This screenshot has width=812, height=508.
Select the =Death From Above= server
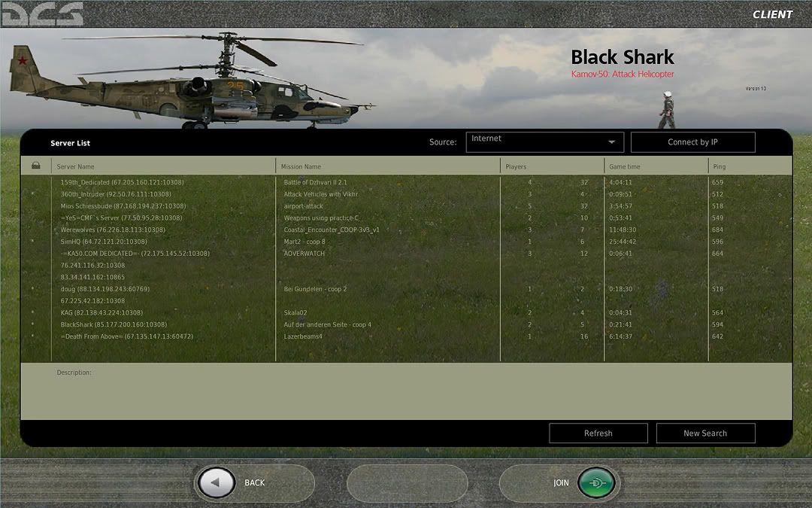pos(126,336)
